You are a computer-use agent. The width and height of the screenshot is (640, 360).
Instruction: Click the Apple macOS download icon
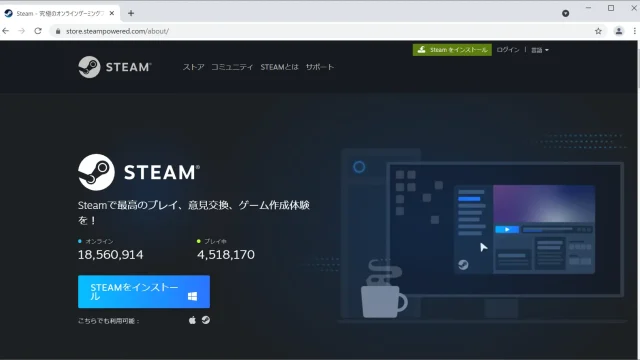click(192, 320)
